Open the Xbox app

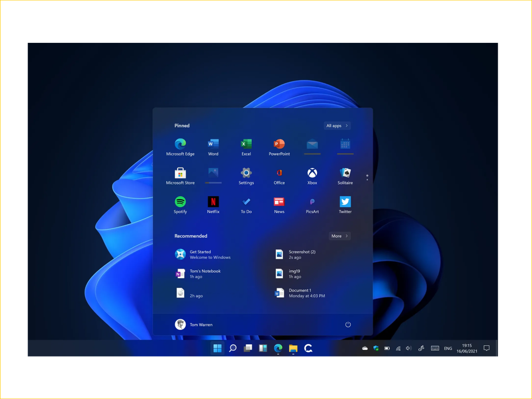[312, 176]
